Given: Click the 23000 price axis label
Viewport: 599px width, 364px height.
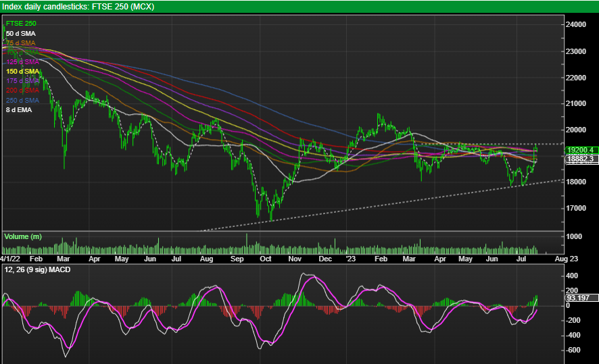Looking at the screenshot, I should click(x=576, y=51).
